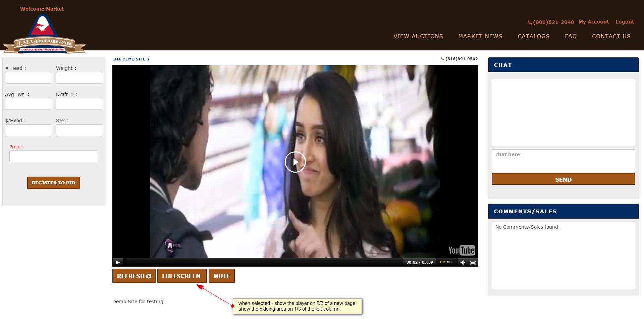Open the CONTACT US menu item
Image resolution: width=644 pixels, height=319 pixels.
click(611, 36)
